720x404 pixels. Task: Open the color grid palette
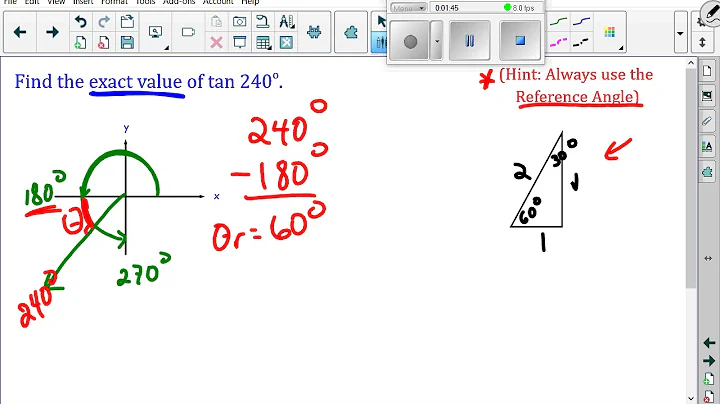tap(609, 32)
